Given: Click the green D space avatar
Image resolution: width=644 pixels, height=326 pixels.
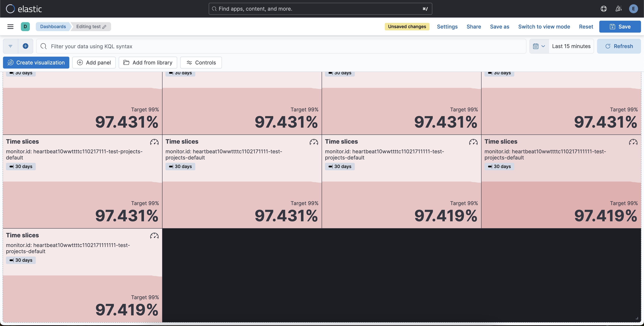Looking at the screenshot, I should [25, 26].
